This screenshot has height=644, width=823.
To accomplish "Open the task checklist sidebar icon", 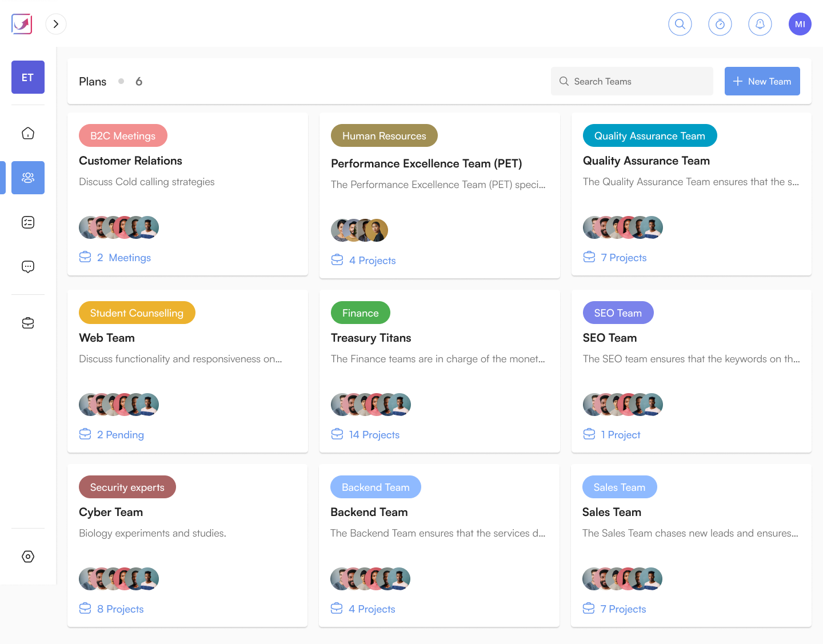I will click(28, 222).
